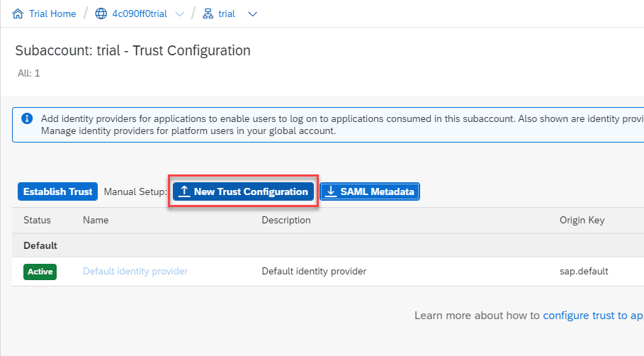644x356 pixels.
Task: Expand the trial subaccount dropdown chevron
Action: 253,14
